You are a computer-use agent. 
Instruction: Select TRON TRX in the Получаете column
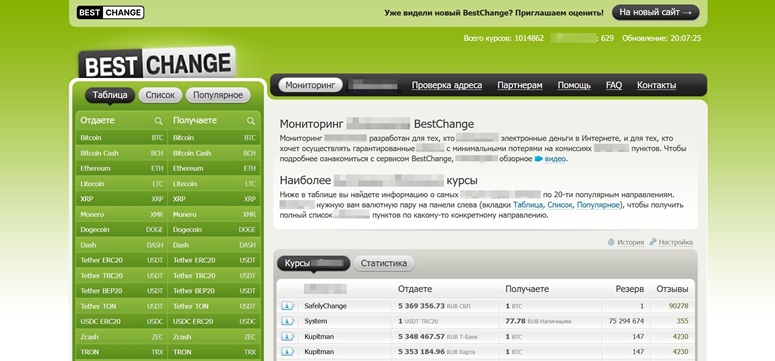214,353
